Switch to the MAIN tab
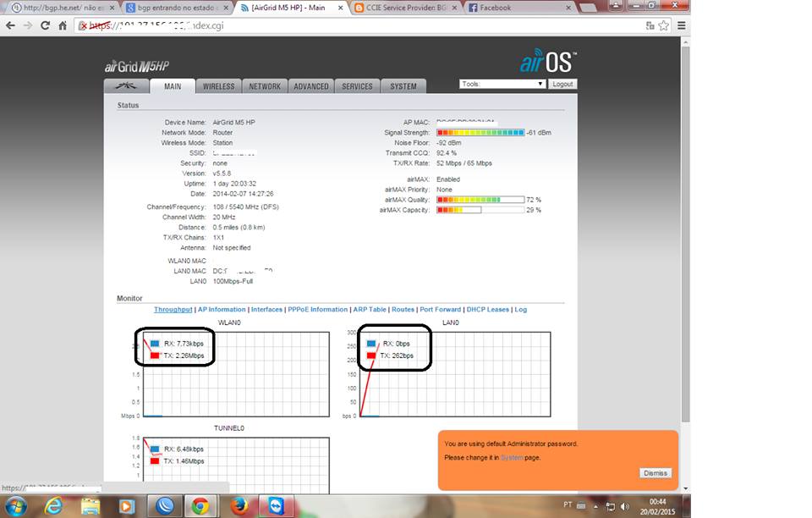The width and height of the screenshot is (812, 518). [x=173, y=86]
